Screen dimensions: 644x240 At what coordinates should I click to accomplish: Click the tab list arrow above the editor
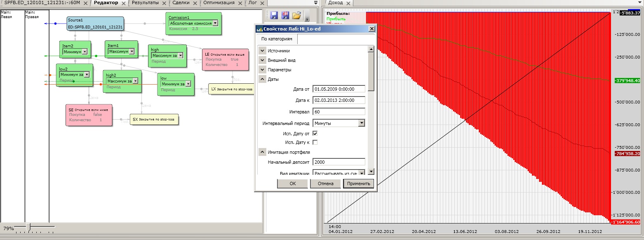316,2
